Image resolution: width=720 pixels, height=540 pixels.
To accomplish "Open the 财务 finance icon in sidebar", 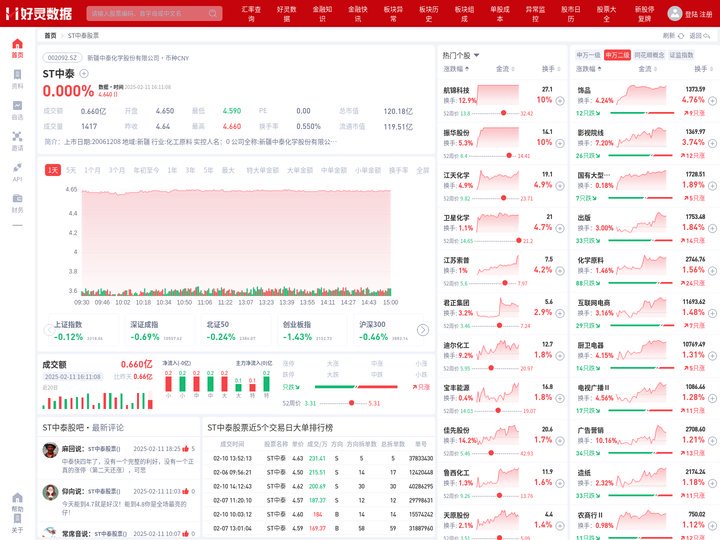I will [17, 198].
